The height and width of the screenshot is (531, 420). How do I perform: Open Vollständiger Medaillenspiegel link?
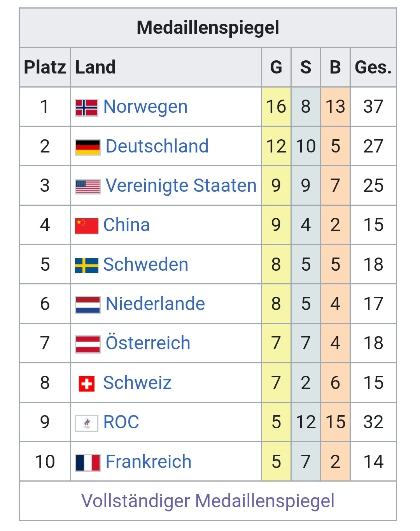208,501
